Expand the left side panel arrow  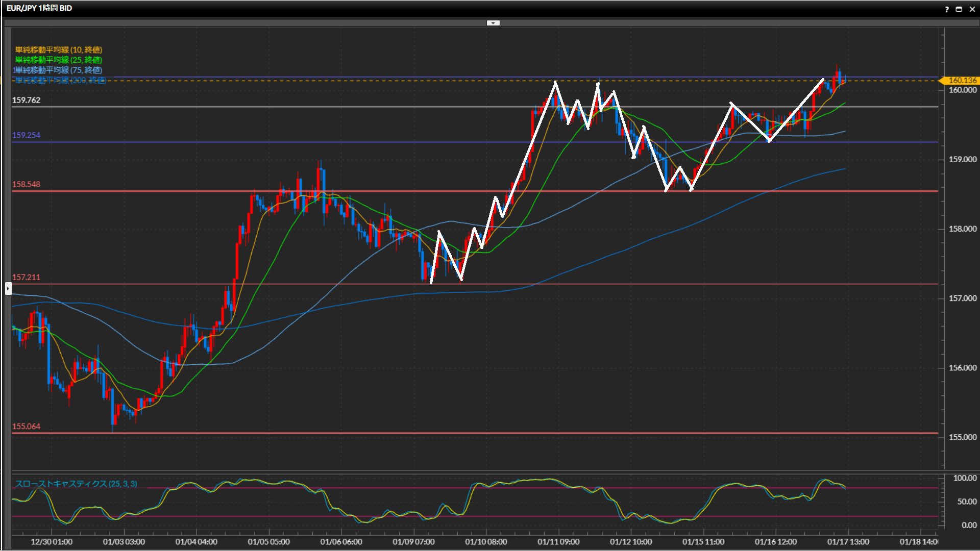pyautogui.click(x=8, y=289)
